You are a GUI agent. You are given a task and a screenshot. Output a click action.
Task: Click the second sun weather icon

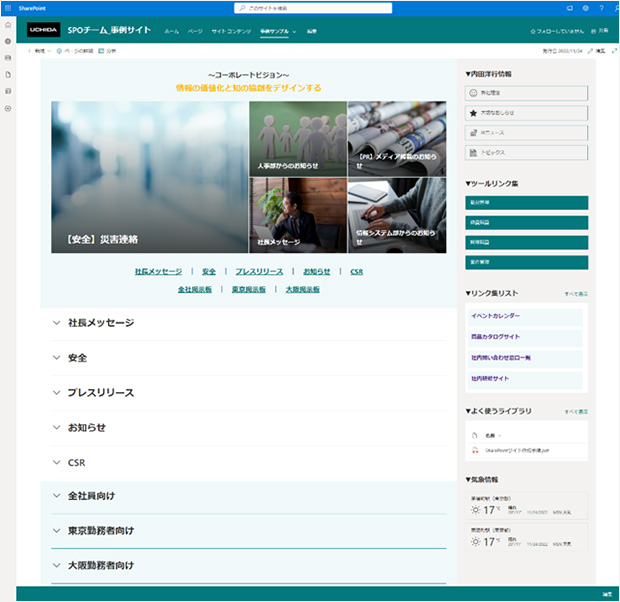[x=475, y=541]
